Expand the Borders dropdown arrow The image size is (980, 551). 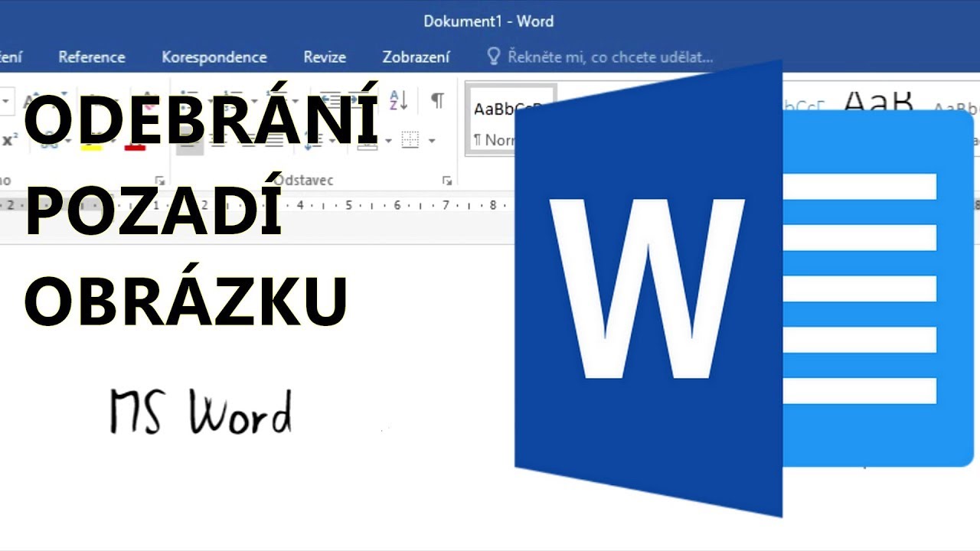pyautogui.click(x=432, y=141)
